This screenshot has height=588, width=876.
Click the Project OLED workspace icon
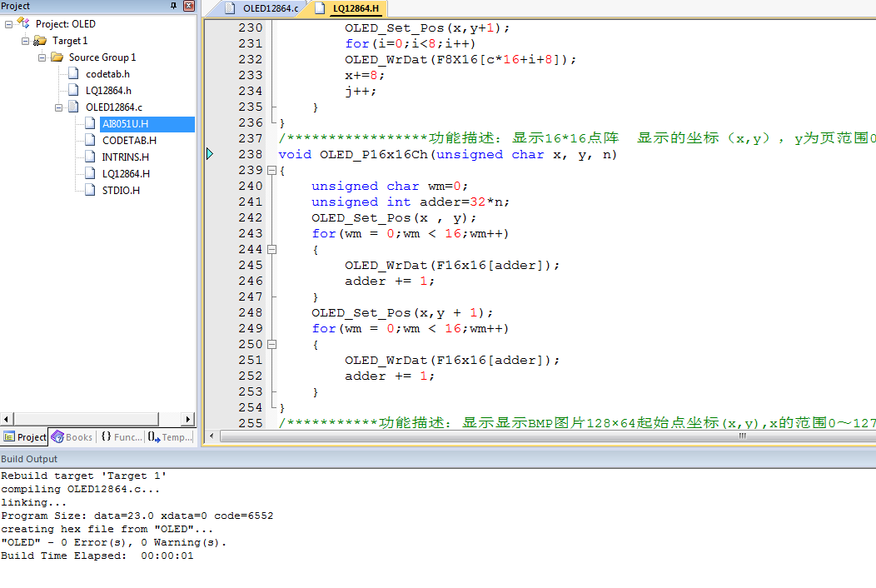(23, 23)
